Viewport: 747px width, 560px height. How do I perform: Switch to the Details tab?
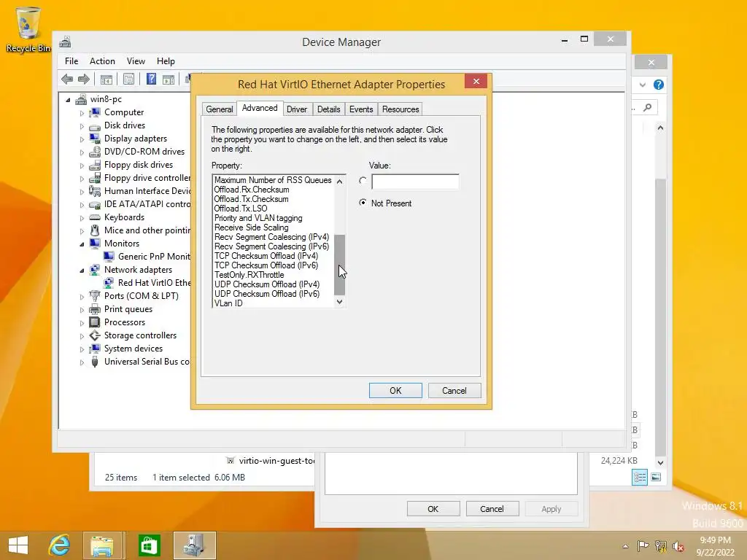point(329,109)
